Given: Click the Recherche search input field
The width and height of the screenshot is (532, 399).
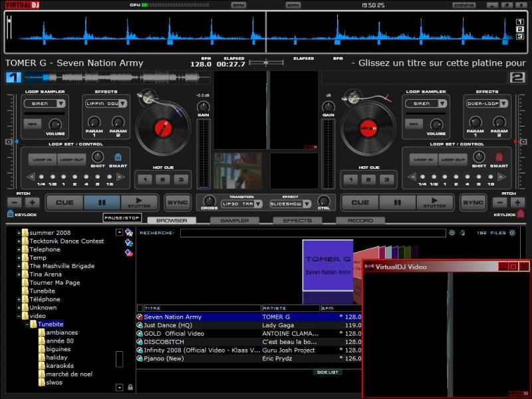Looking at the screenshot, I should point(311,233).
